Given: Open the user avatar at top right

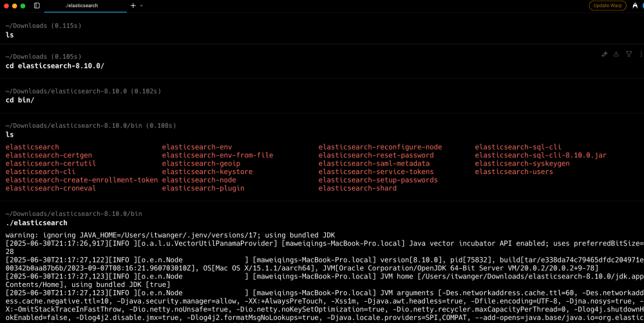Looking at the screenshot, I should (x=642, y=5).
